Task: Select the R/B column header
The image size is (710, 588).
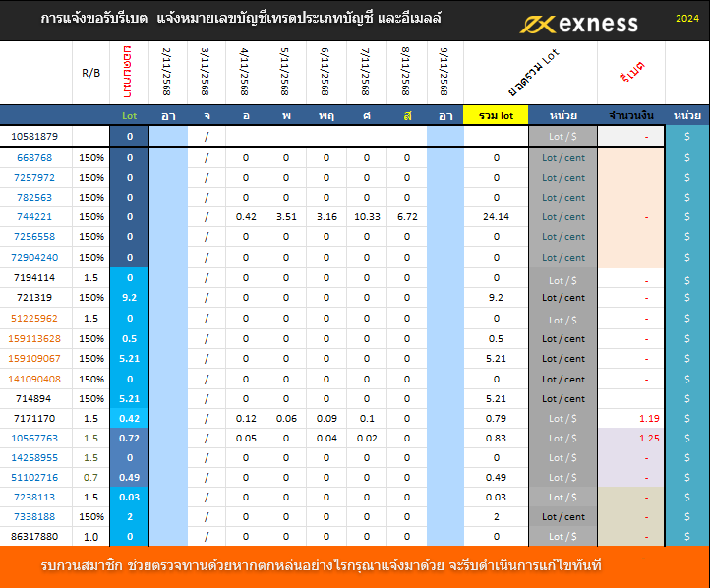Action: 91,73
